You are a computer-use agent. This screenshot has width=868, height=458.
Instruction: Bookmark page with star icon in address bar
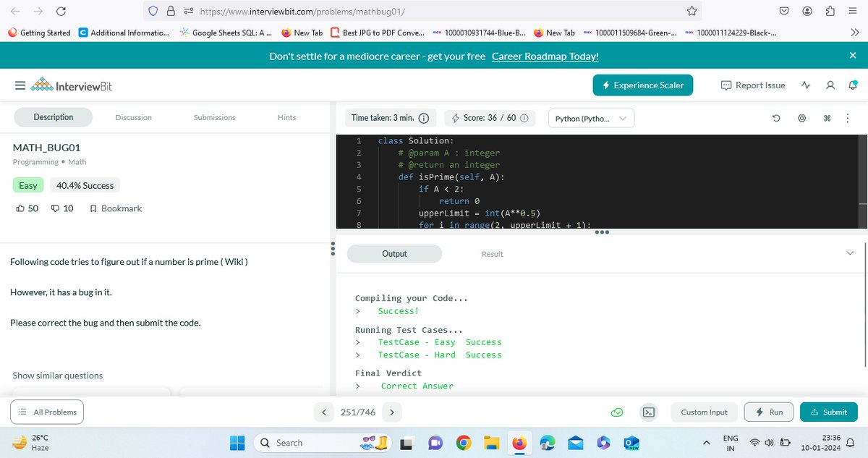[692, 11]
